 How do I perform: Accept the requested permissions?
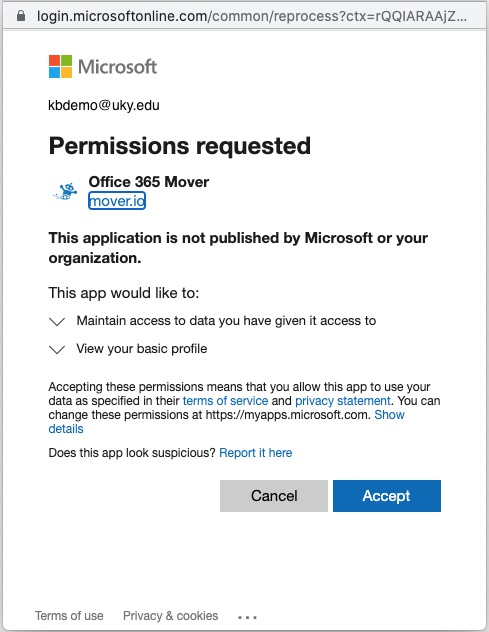coord(387,496)
